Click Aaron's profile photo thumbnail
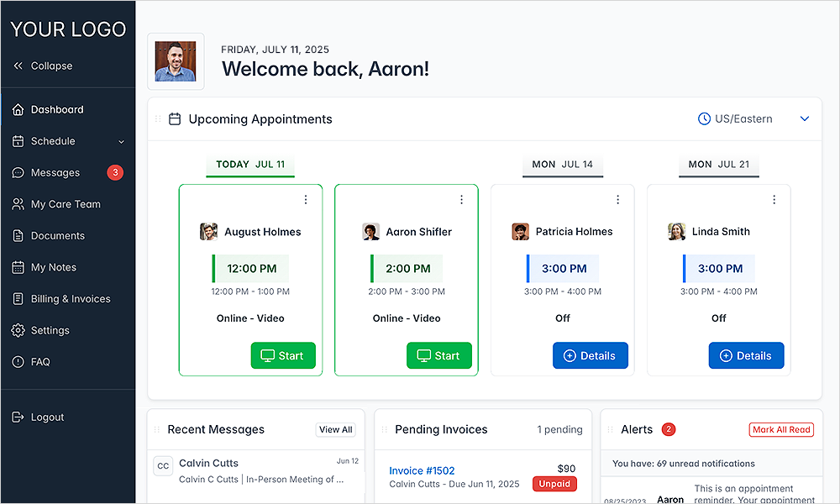Image resolution: width=840 pixels, height=504 pixels. pos(176,61)
